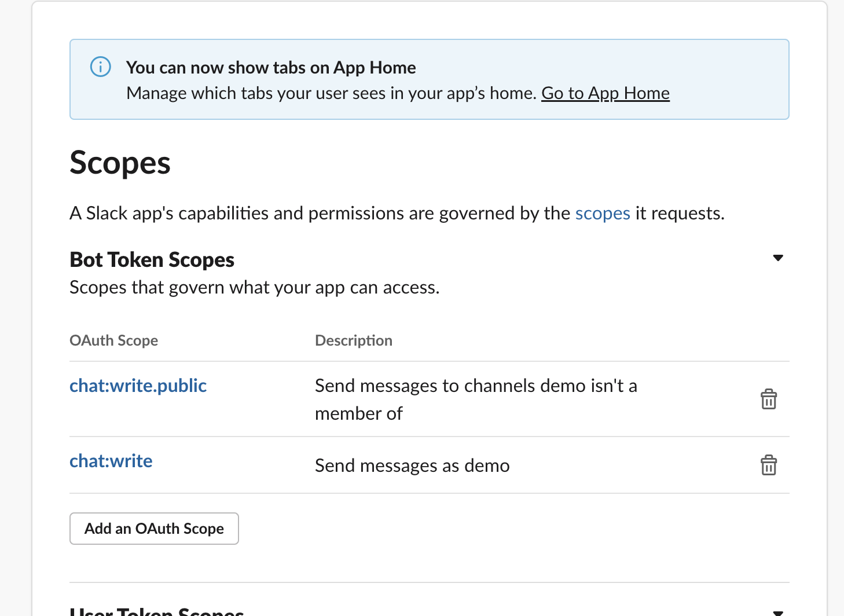Click the large Scopes page heading
This screenshot has height=616, width=844.
(x=120, y=163)
